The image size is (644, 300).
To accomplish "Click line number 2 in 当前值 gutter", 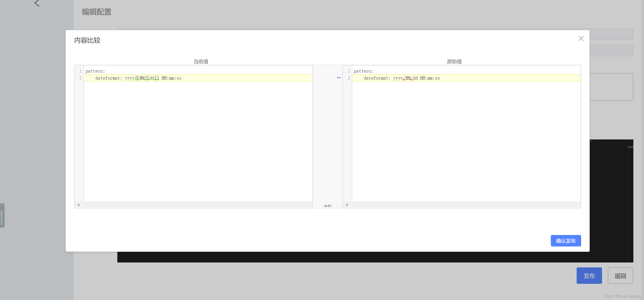I will (x=80, y=78).
